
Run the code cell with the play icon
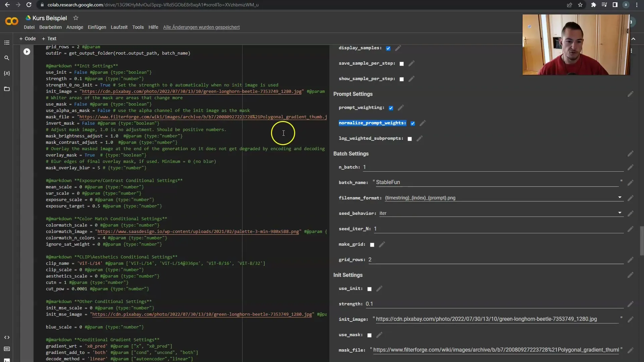pos(27,52)
